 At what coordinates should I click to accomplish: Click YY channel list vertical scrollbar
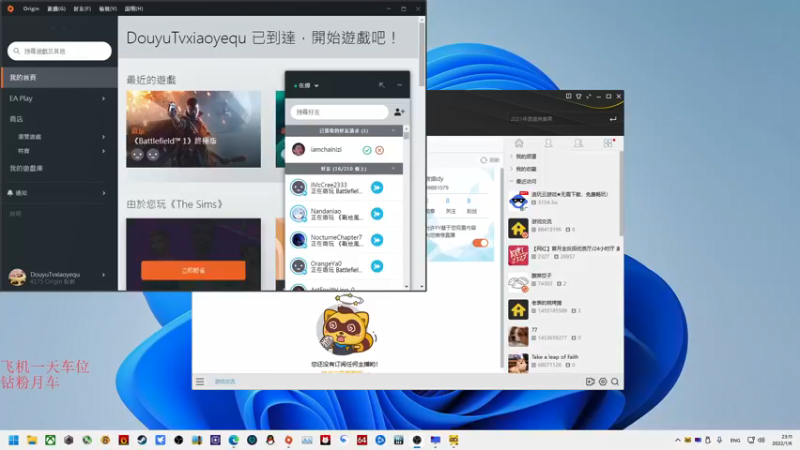[621, 194]
